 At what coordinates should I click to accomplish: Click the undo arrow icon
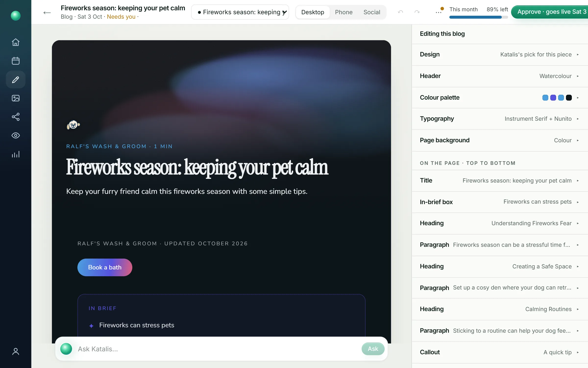[x=401, y=12]
